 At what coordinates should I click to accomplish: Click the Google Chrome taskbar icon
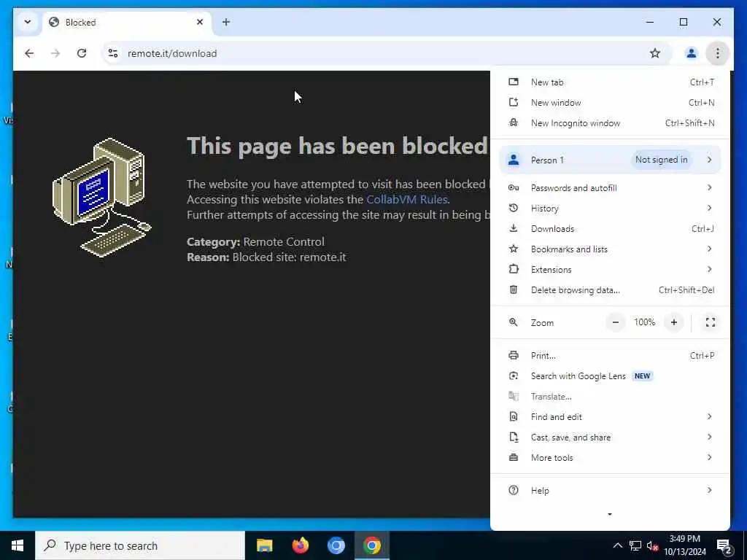(371, 545)
